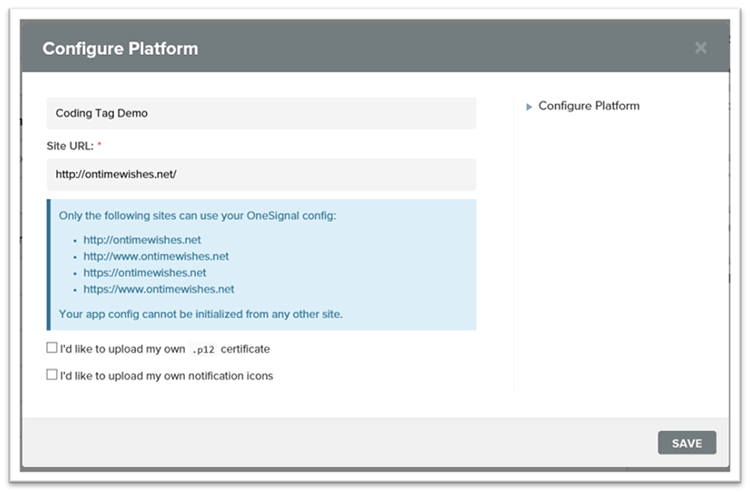This screenshot has height=494, width=750.
Task: Tick the .p12 certificate upload checkbox
Action: pos(52,349)
